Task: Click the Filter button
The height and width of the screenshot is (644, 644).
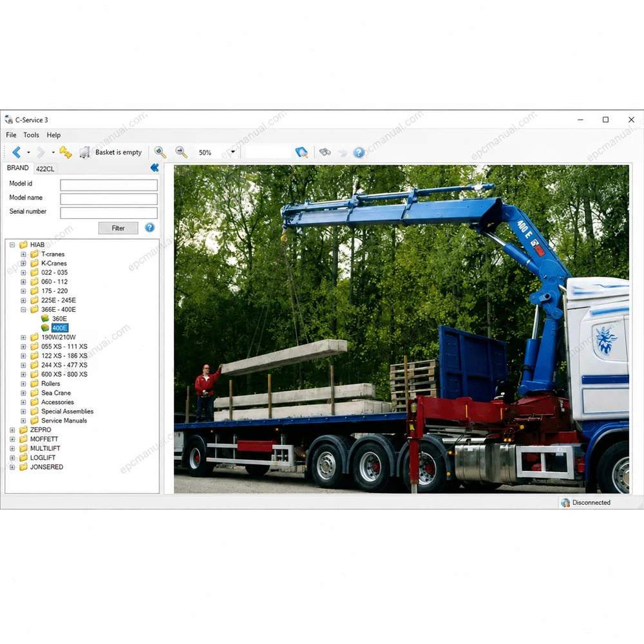Action: pyautogui.click(x=118, y=228)
